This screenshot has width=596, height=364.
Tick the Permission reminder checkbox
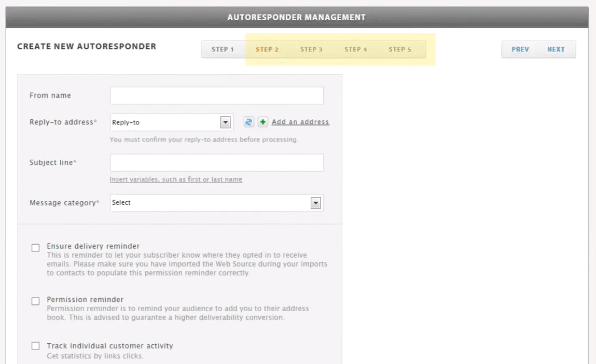tap(35, 301)
